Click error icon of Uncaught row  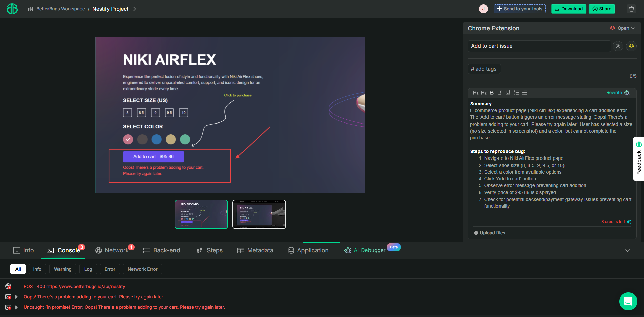[8, 307]
